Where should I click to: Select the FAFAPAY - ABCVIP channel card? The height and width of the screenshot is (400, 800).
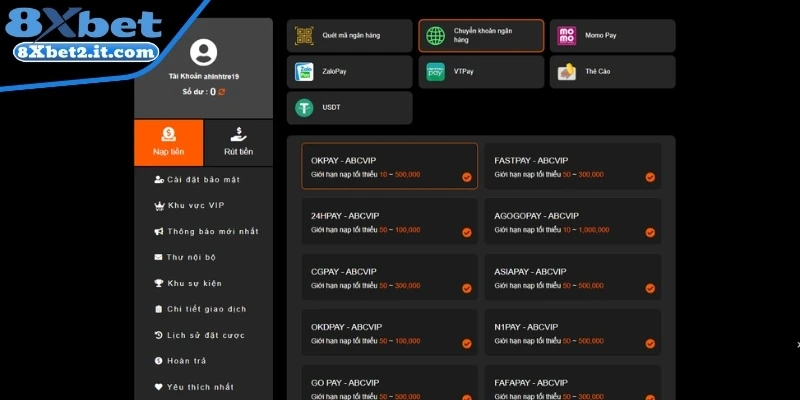pyautogui.click(x=572, y=383)
